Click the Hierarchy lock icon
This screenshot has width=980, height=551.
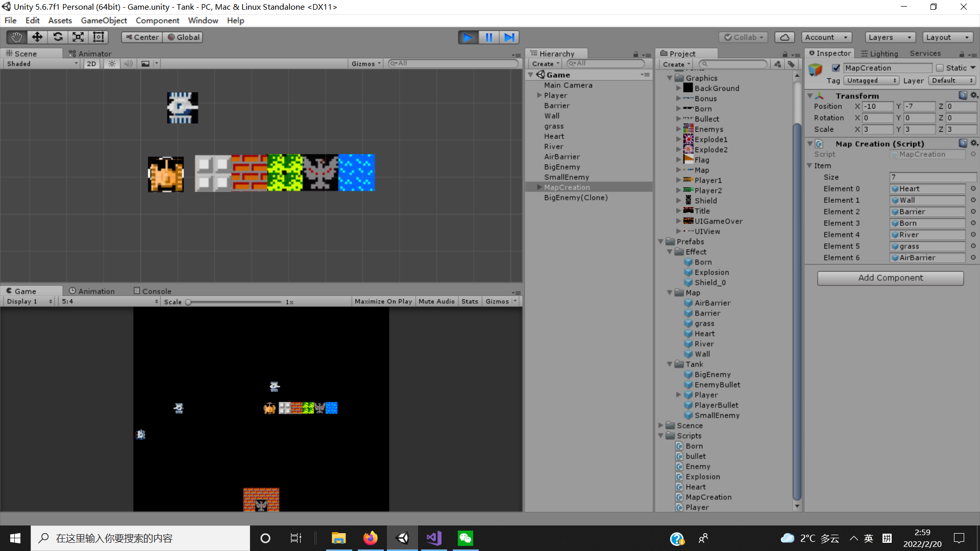(635, 54)
